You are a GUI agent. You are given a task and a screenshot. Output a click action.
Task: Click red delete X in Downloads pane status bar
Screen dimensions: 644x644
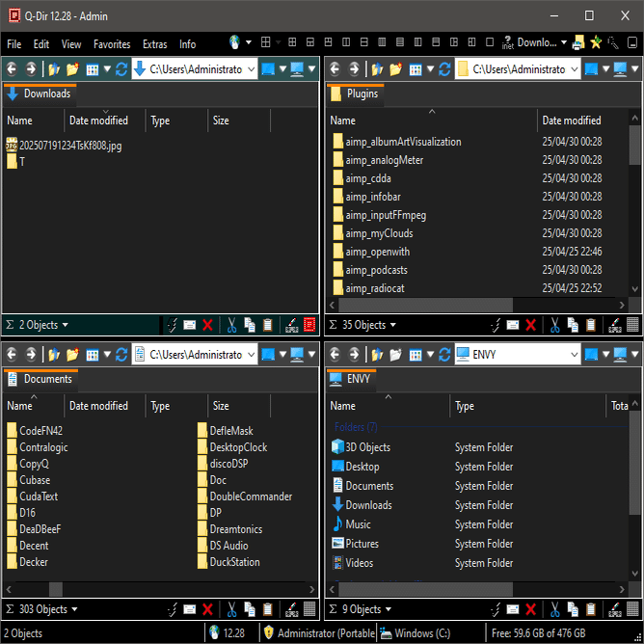point(207,325)
